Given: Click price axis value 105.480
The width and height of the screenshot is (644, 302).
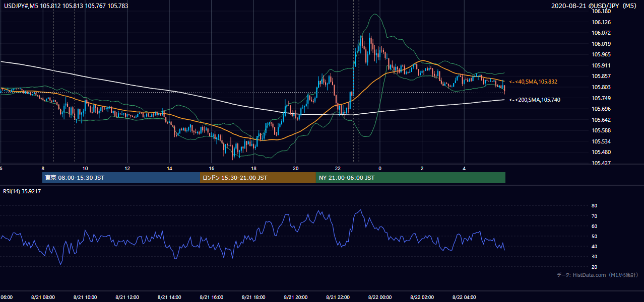Looking at the screenshot, I should [601, 152].
